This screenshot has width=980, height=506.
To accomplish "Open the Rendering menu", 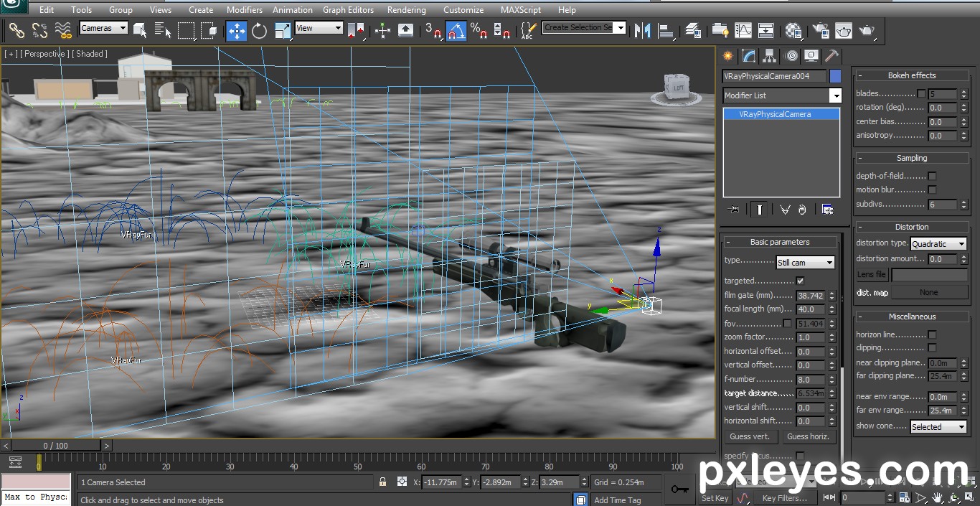I will [x=406, y=10].
